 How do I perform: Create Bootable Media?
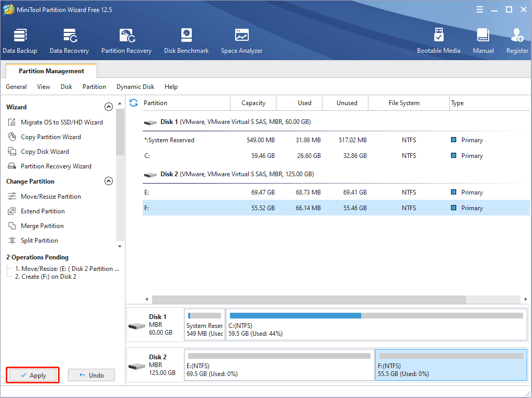coord(438,41)
